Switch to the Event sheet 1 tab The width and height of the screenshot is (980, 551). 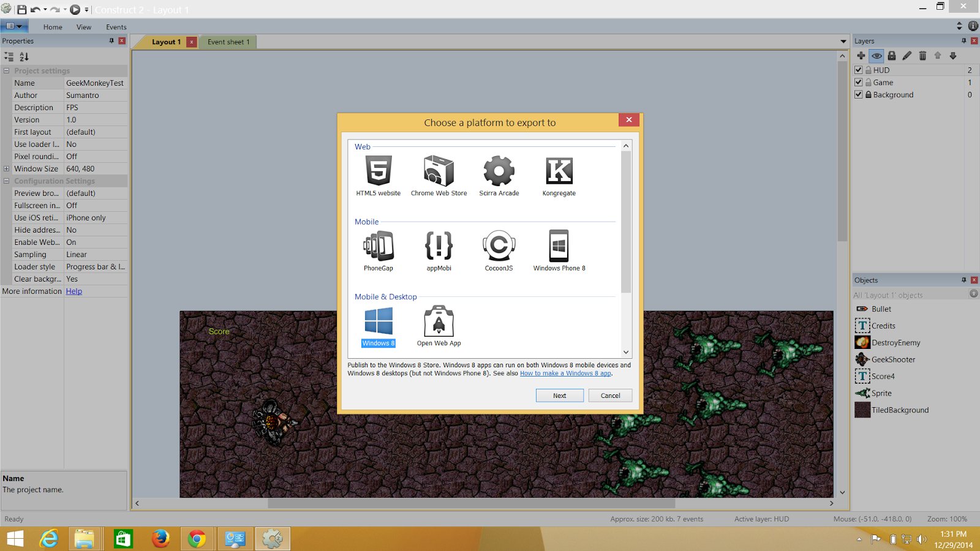228,42
